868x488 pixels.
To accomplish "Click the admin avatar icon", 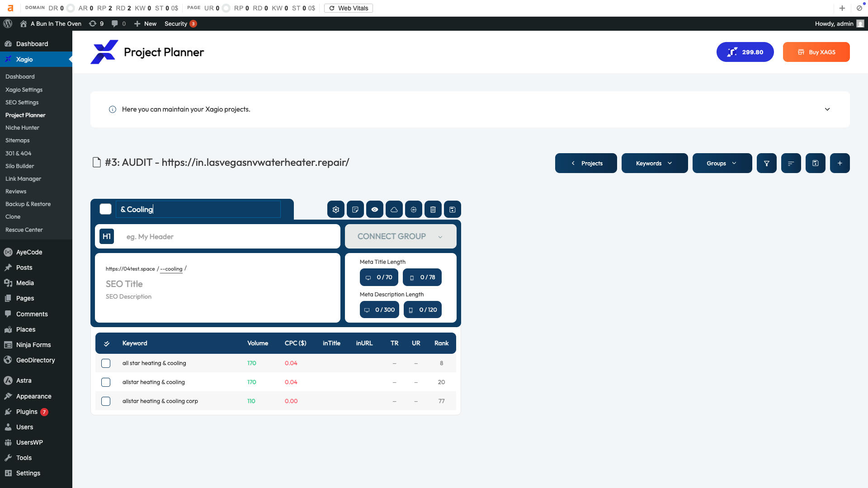I will coord(860,23).
